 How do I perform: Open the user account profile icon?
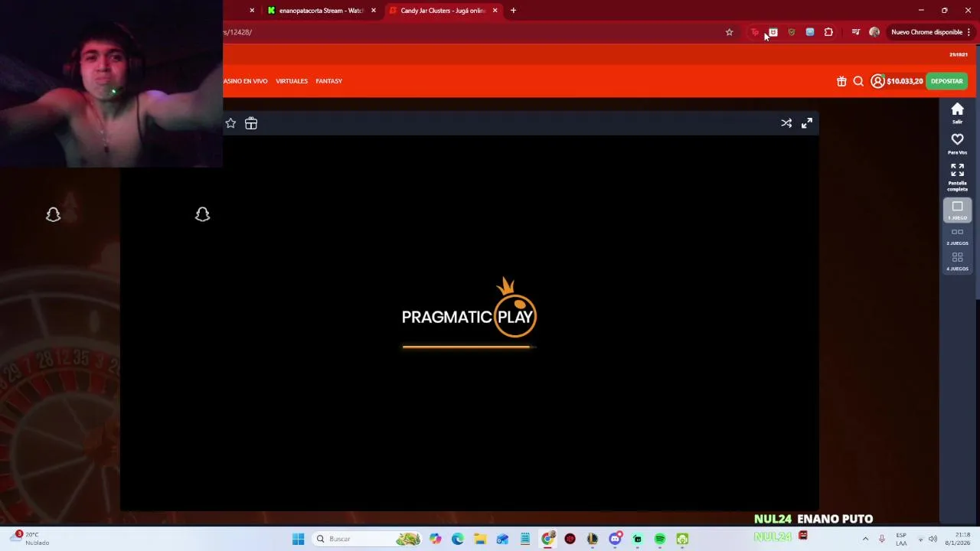pyautogui.click(x=877, y=81)
